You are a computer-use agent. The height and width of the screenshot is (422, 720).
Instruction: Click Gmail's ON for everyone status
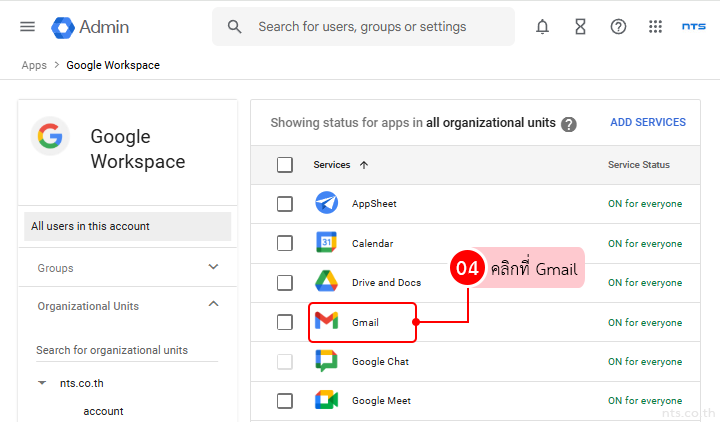click(645, 323)
